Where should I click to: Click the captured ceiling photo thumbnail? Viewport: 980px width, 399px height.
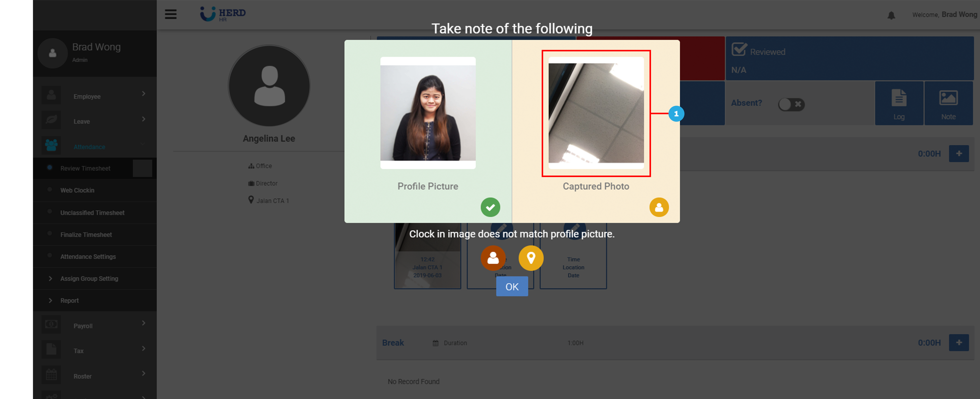click(596, 113)
